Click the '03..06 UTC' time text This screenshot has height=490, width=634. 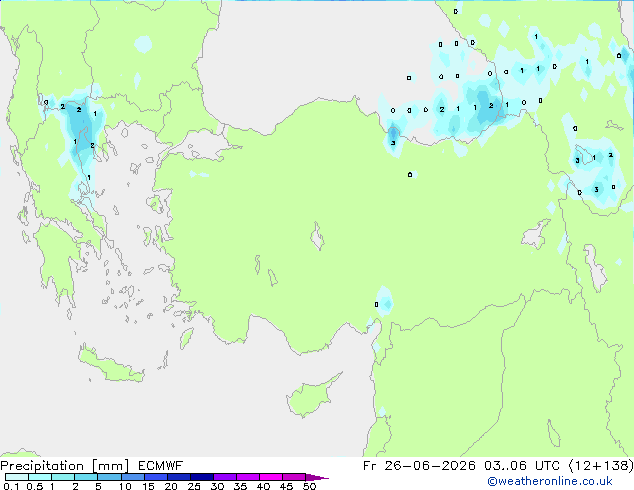(522, 466)
